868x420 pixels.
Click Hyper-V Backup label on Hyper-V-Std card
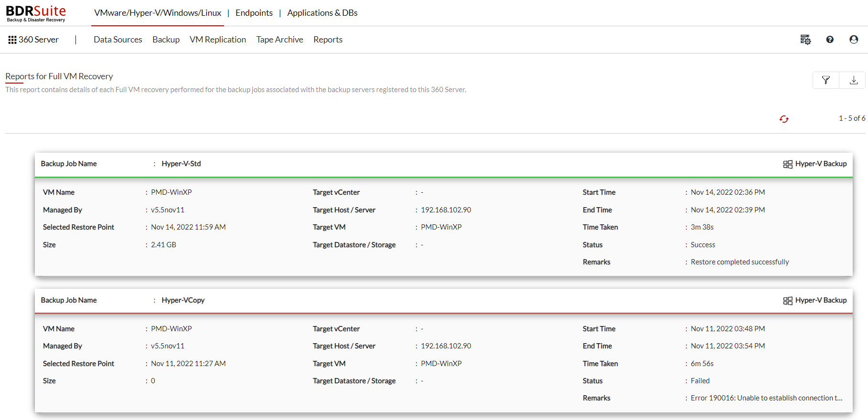[x=821, y=164]
